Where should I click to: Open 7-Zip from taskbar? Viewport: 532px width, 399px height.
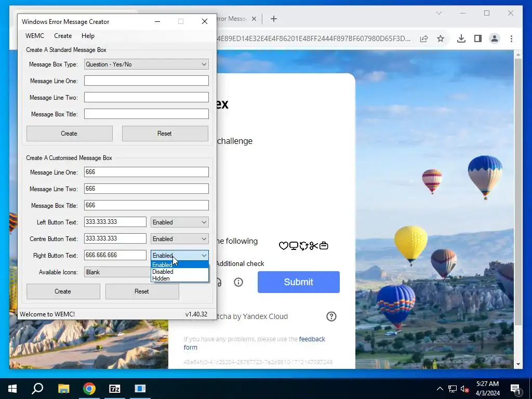[115, 389]
